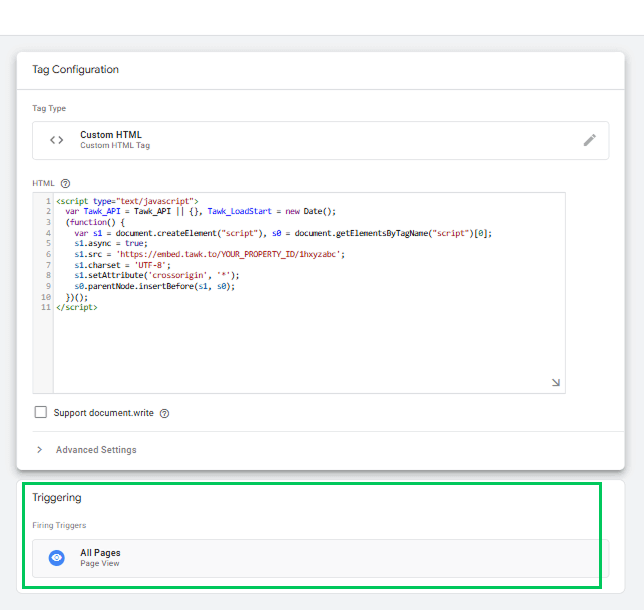Click the Page View subtitle under All Pages
This screenshot has width=644, height=610.
pyautogui.click(x=100, y=564)
